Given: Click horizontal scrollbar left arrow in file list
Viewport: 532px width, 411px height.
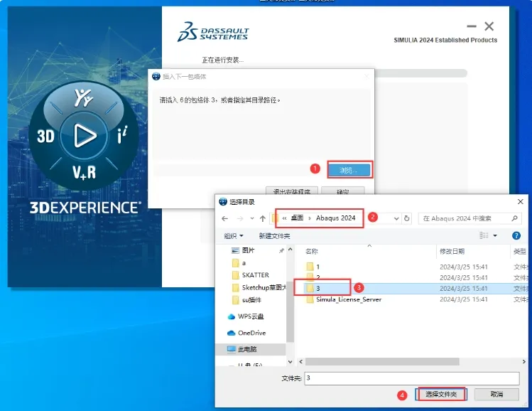Looking at the screenshot, I should (x=301, y=362).
